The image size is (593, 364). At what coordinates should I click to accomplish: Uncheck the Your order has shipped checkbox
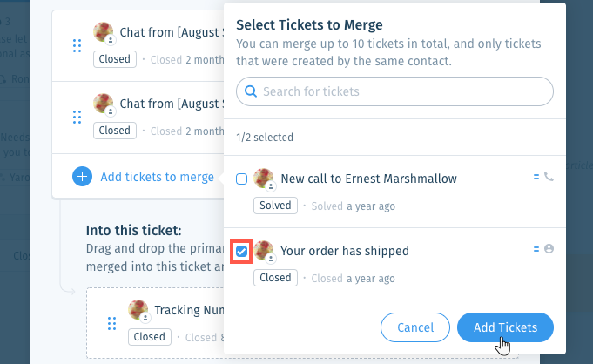coord(242,251)
